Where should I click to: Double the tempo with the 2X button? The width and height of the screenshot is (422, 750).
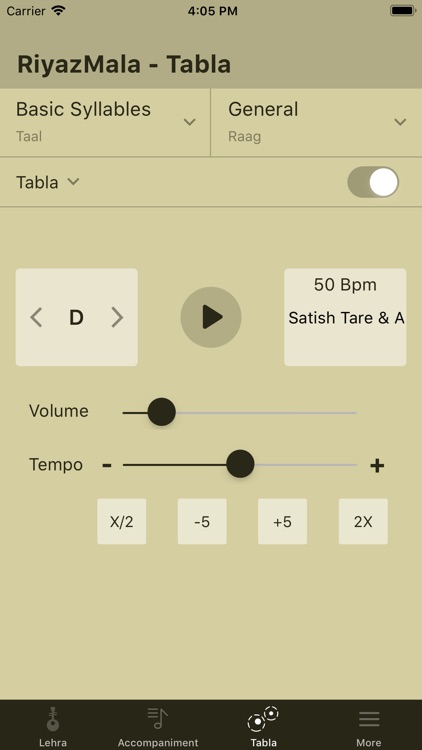[363, 521]
